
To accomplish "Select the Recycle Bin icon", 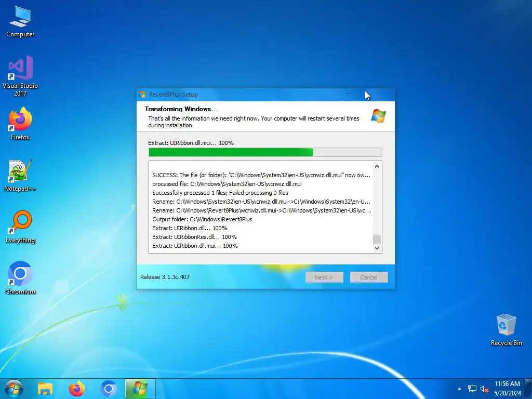I will coord(506,330).
